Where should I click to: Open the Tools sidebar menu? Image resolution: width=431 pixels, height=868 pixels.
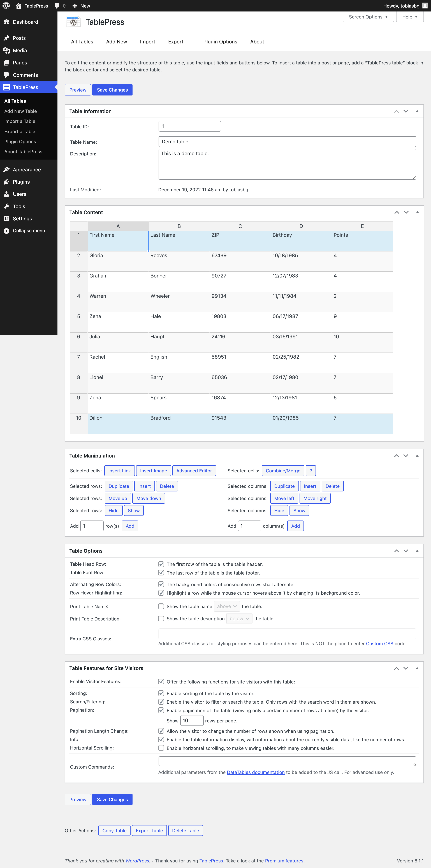tap(19, 207)
